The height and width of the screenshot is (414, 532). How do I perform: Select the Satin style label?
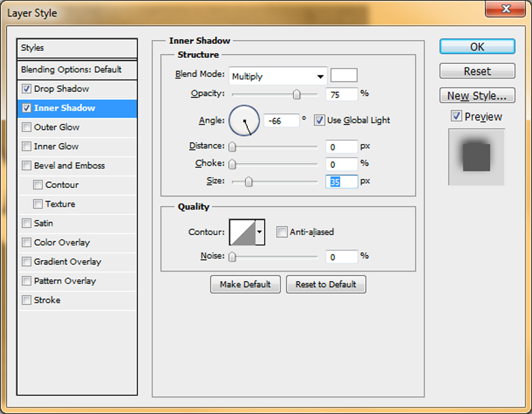point(44,223)
